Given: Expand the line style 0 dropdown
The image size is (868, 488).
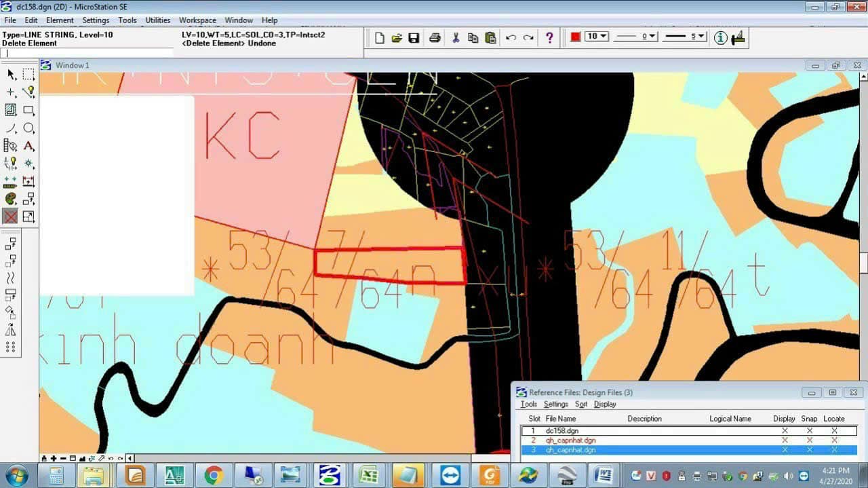Looking at the screenshot, I should [x=635, y=37].
